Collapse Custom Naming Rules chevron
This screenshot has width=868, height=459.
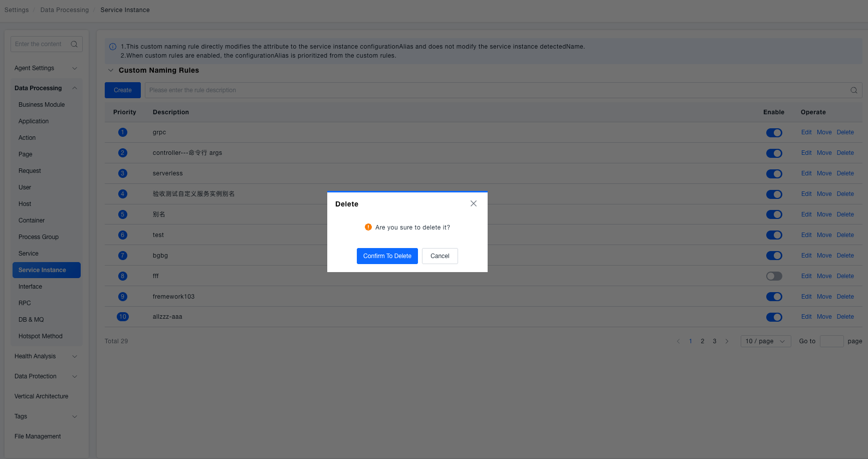click(111, 70)
